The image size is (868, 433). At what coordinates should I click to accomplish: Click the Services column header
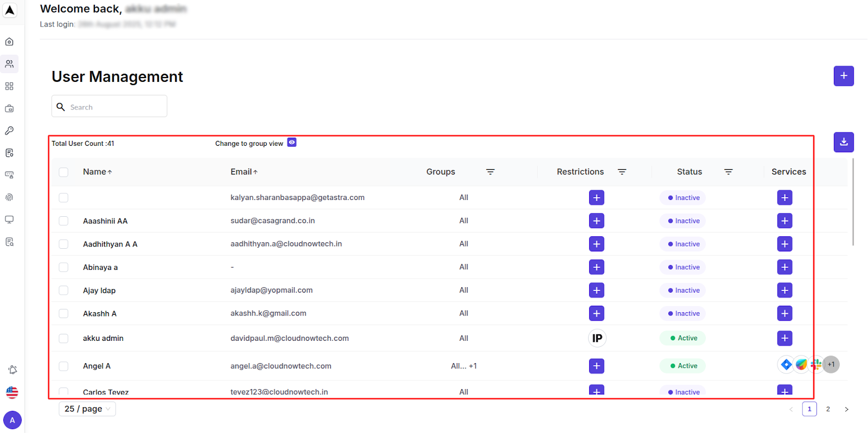(x=789, y=172)
